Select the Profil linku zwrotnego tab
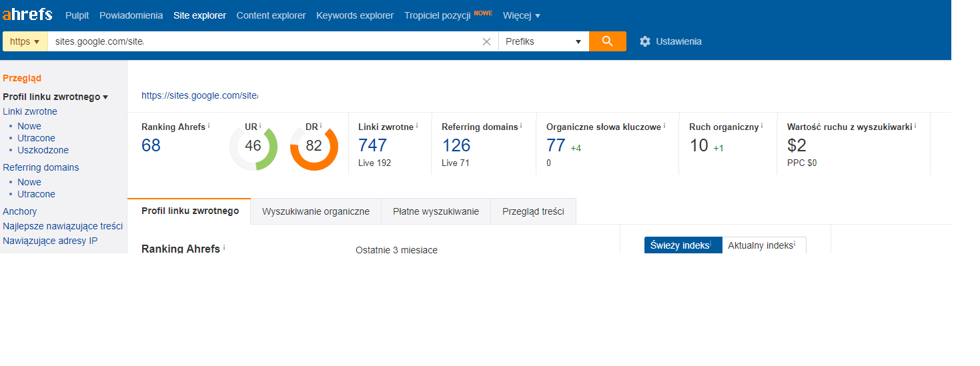 point(189,211)
